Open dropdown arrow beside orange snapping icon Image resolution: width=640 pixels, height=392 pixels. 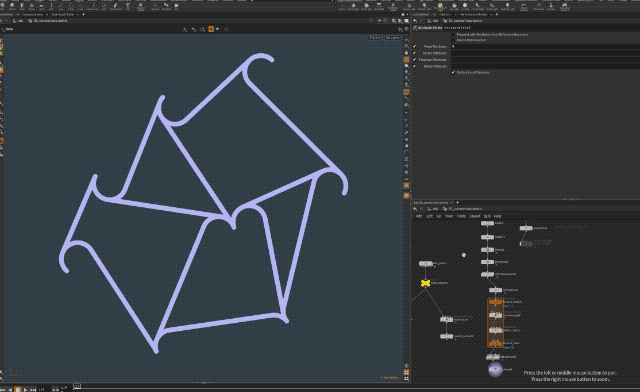click(x=217, y=29)
